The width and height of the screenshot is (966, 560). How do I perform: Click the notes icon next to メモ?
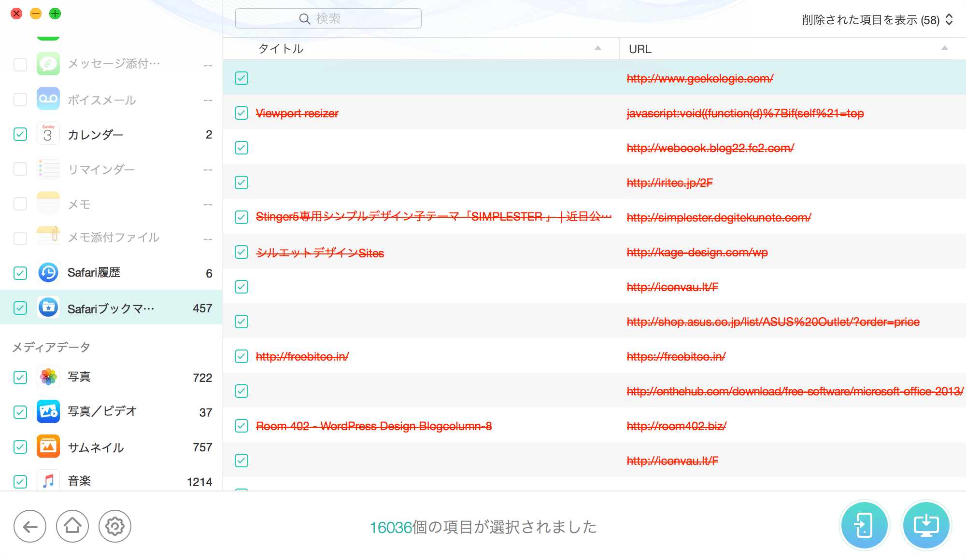[48, 203]
